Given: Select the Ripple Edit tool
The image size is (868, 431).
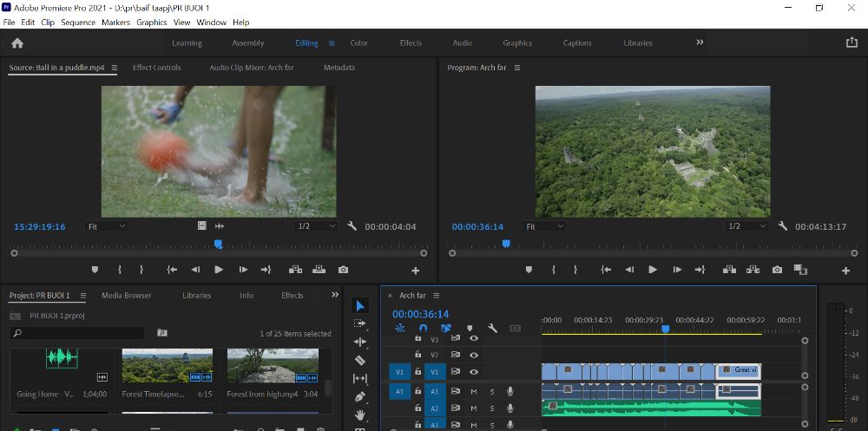Looking at the screenshot, I should (360, 342).
